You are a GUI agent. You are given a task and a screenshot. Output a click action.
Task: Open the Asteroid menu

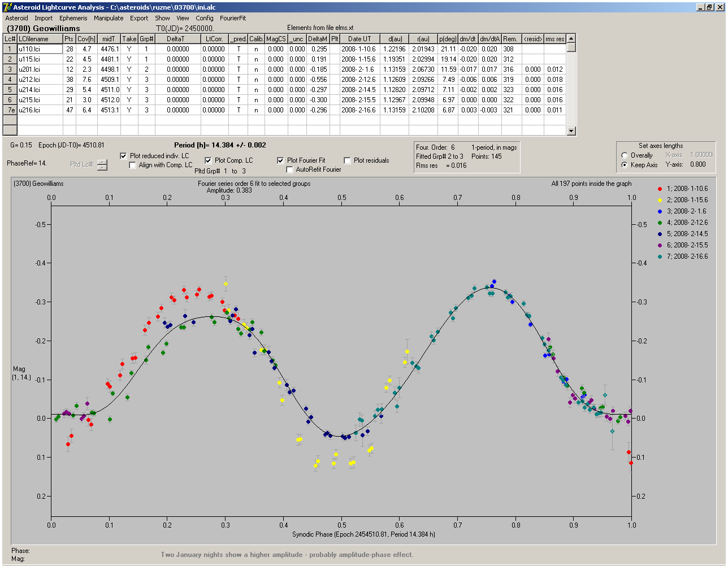pos(16,18)
